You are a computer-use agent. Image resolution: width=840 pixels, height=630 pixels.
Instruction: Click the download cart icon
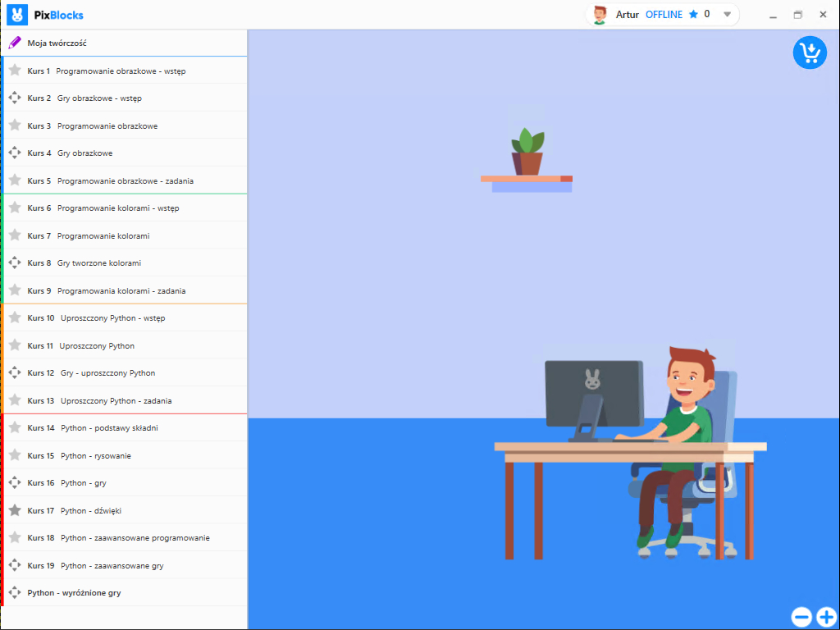click(x=810, y=52)
